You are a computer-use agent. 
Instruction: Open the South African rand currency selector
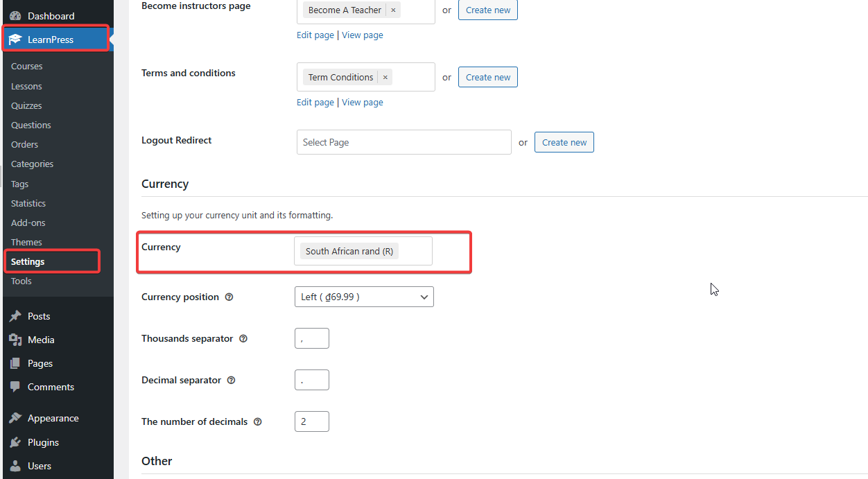click(363, 251)
